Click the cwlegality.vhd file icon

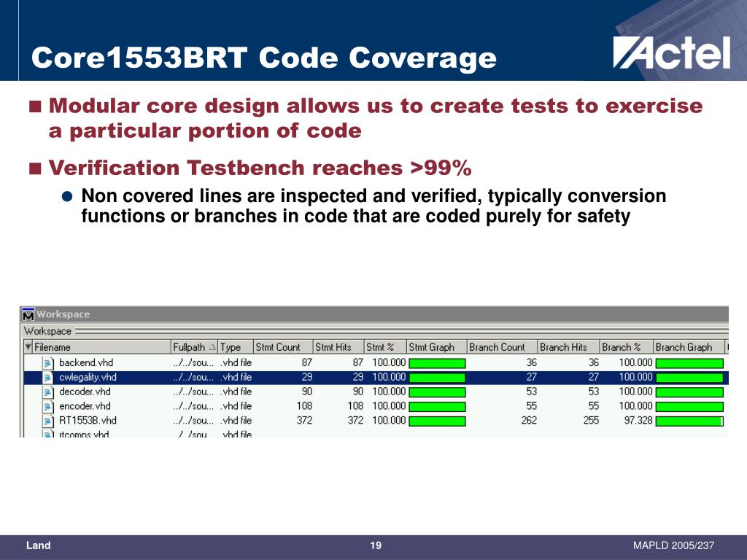point(48,378)
